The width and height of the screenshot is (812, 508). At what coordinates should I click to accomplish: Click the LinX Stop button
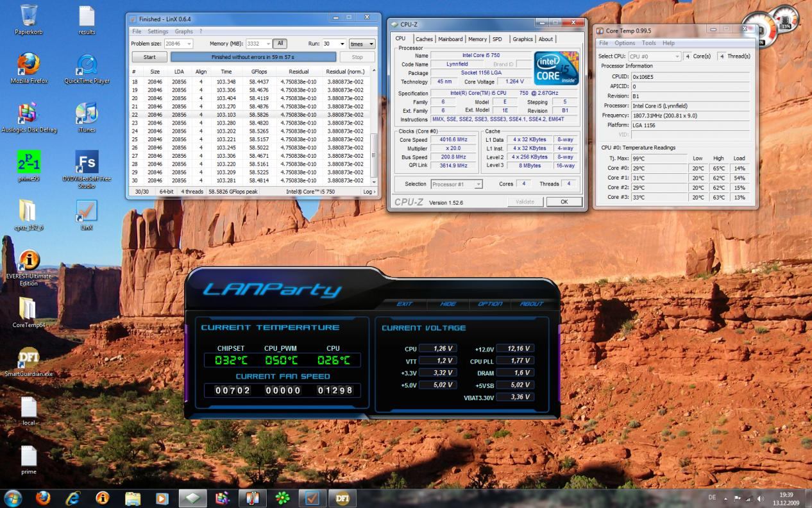357,57
